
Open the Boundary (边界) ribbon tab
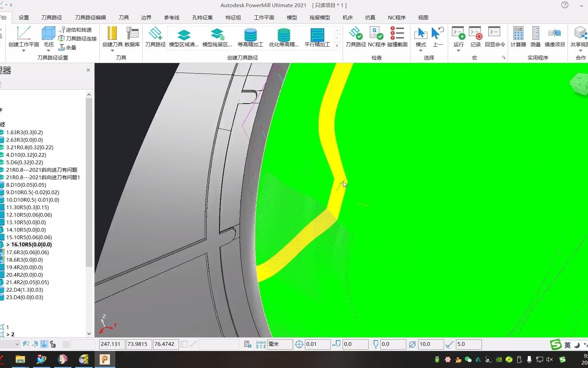[x=146, y=17]
